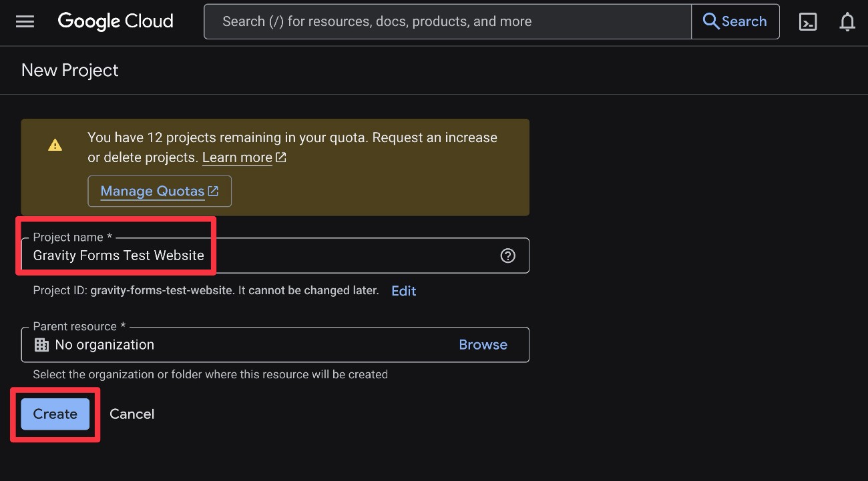Click the organization building icon in Parent resource
The height and width of the screenshot is (481, 868).
(41, 344)
